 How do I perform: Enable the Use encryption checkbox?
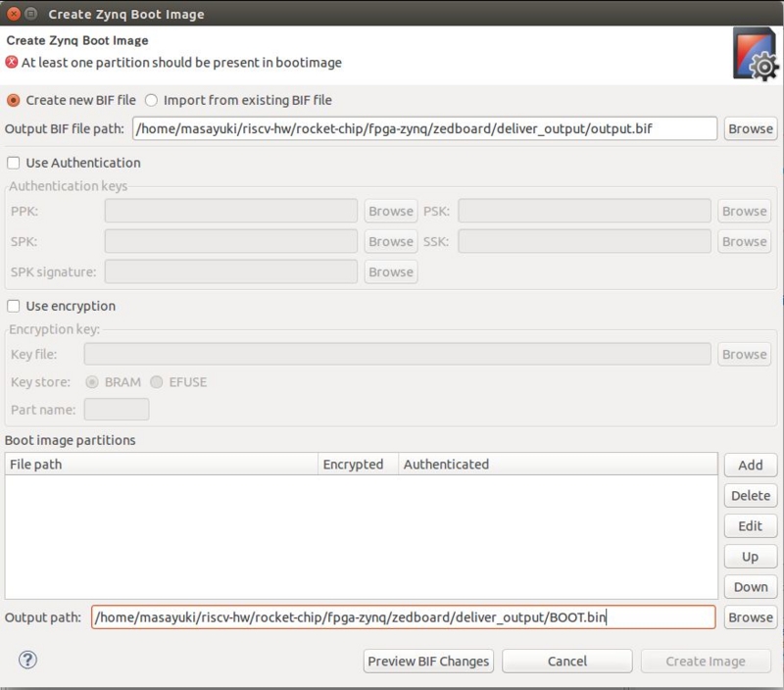14,305
